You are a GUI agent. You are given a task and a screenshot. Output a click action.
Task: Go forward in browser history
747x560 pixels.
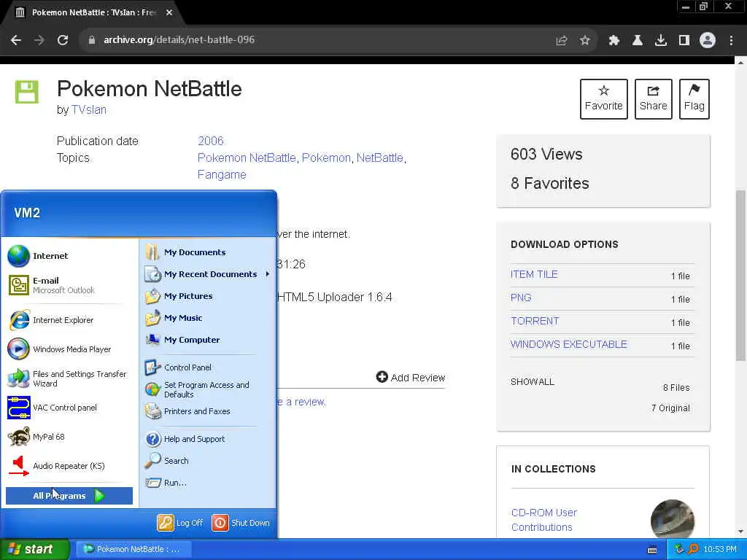click(39, 40)
